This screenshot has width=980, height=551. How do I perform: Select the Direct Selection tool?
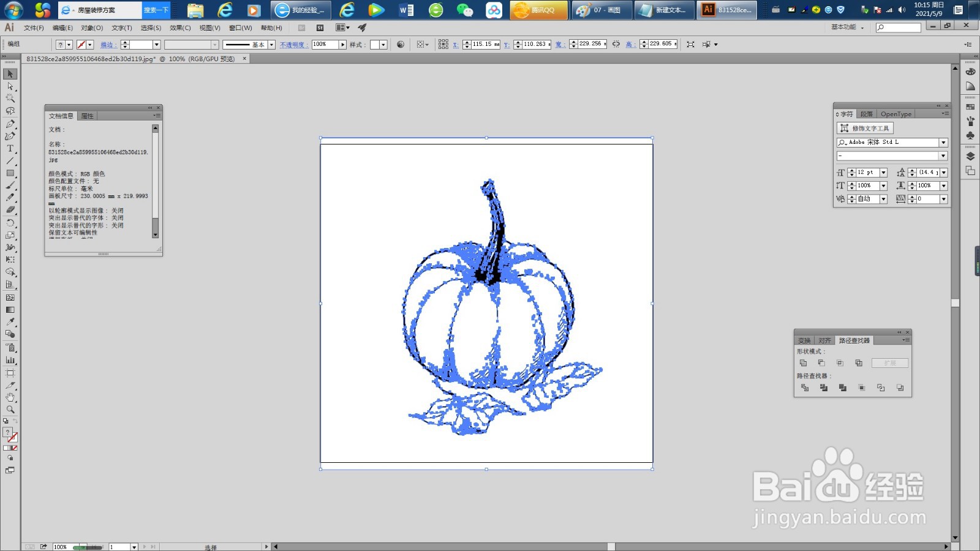pyautogui.click(x=10, y=86)
